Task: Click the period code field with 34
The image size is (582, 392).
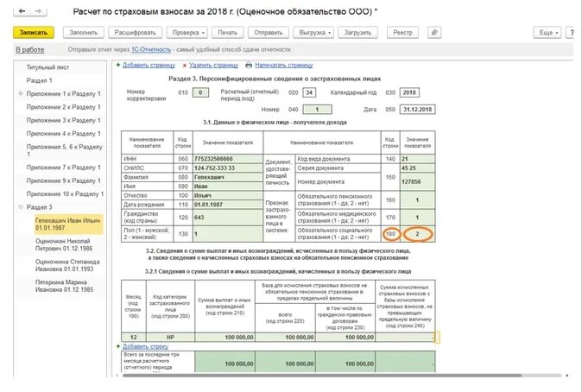Action: [x=309, y=92]
